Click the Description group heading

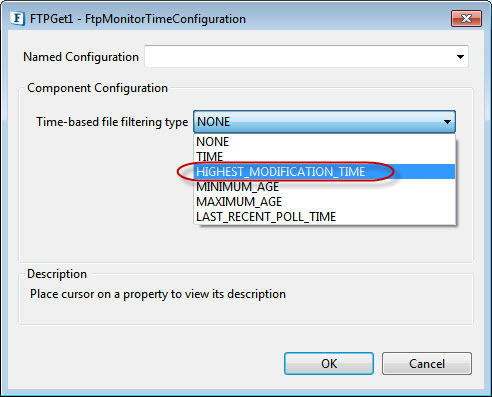coord(57,274)
